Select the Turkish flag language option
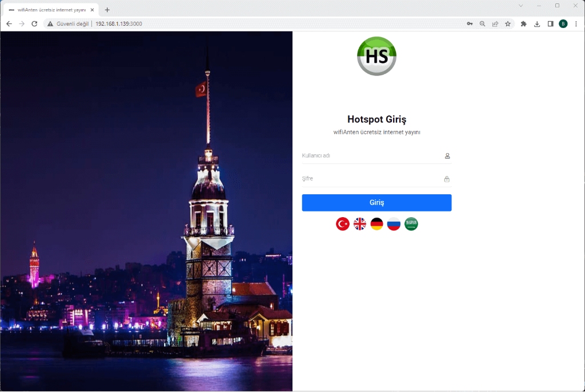This screenshot has width=585, height=392. [342, 223]
